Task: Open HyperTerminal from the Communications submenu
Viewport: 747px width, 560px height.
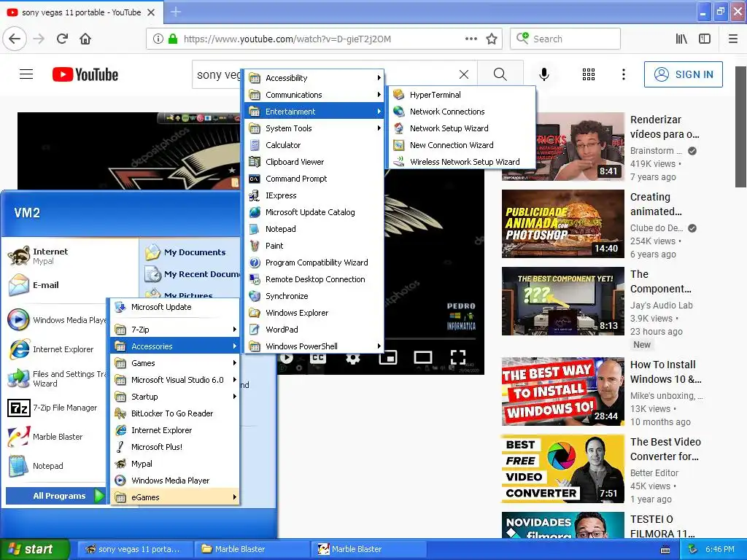Action: [x=461, y=95]
